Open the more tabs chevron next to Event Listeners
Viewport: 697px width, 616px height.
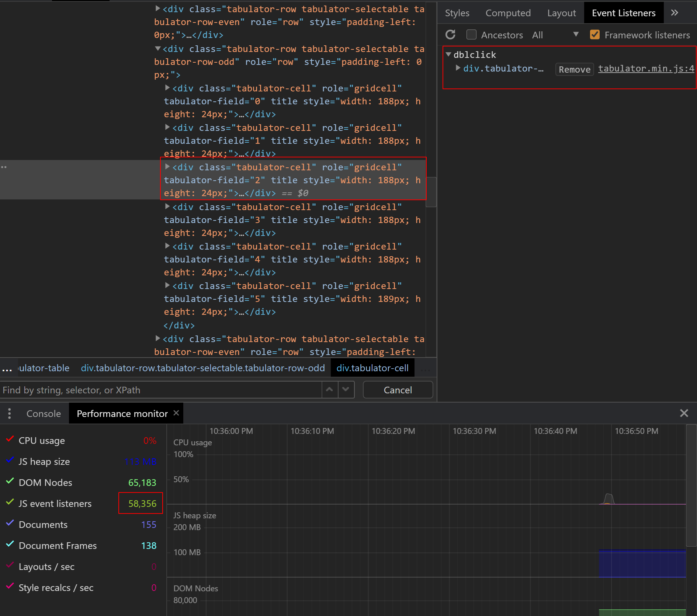click(675, 12)
